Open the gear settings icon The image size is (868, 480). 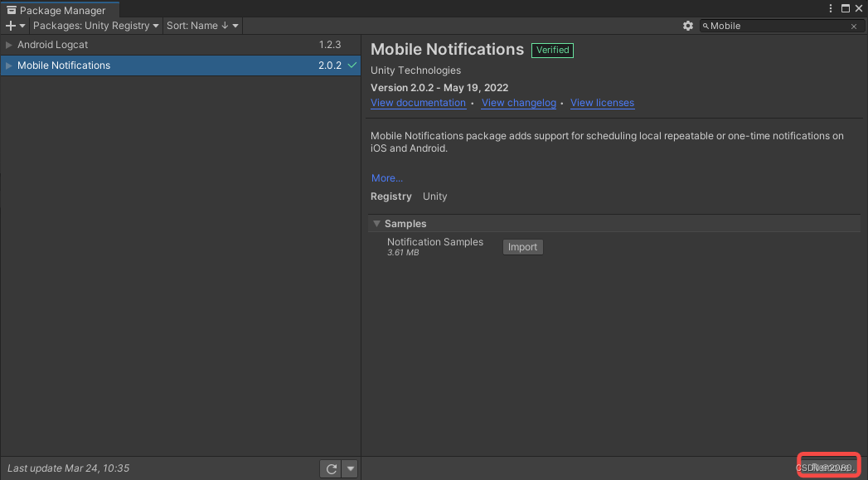point(687,26)
